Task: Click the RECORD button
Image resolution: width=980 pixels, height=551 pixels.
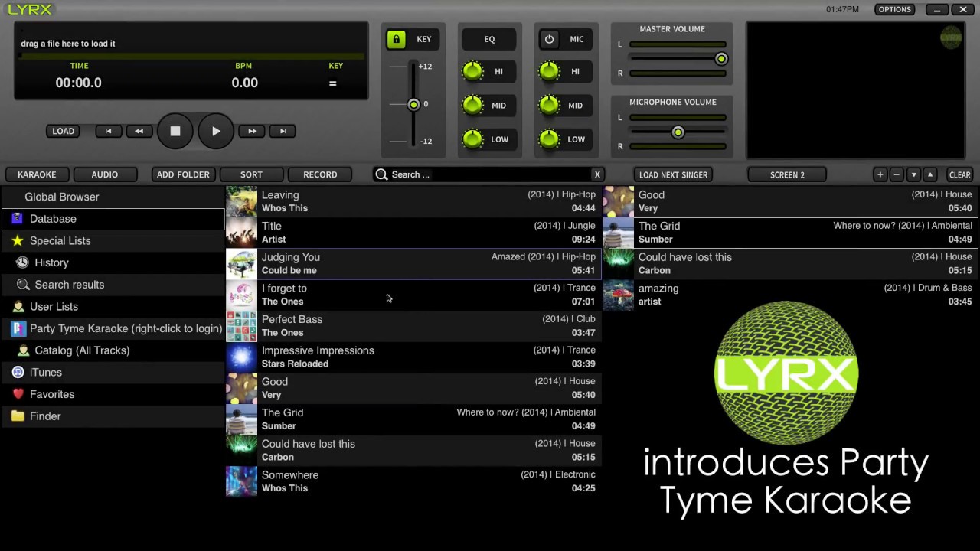Action: 320,174
